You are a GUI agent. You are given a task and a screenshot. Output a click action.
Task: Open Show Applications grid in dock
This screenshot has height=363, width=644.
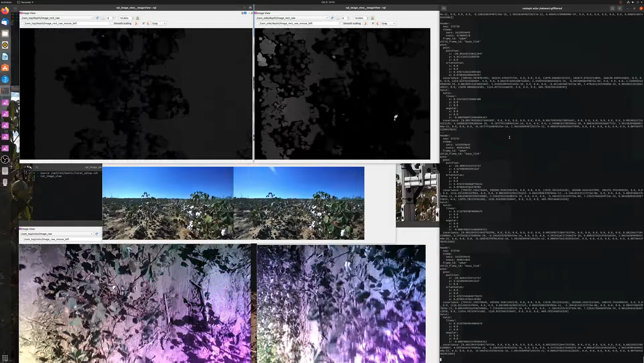point(5,358)
